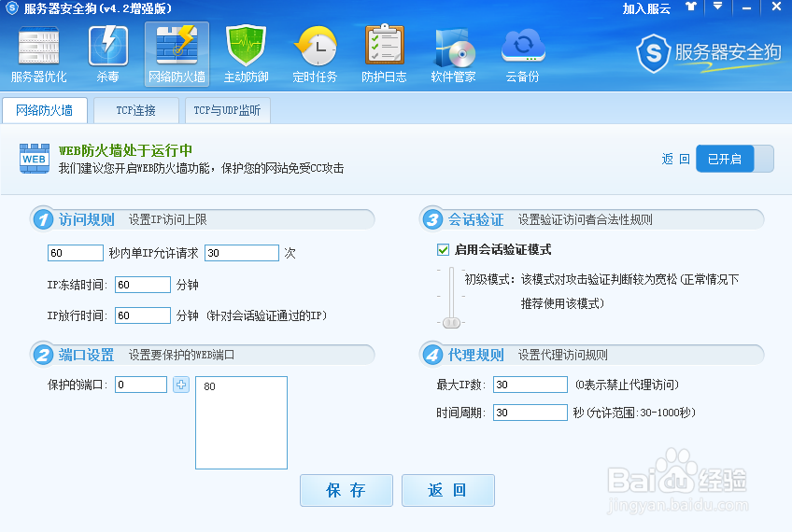The height and width of the screenshot is (532, 792).
Task: Open the title bar dropdown menu arrow
Action: pos(717,7)
